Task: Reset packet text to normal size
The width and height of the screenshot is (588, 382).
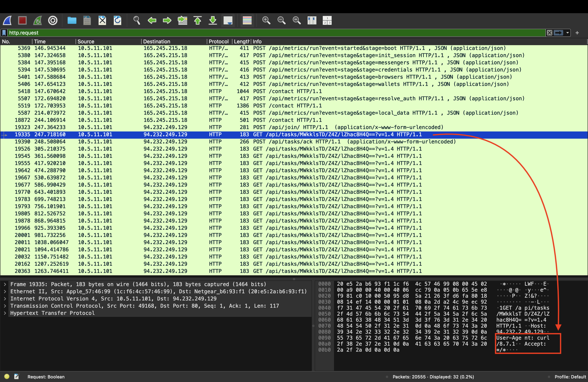Action: click(x=297, y=21)
